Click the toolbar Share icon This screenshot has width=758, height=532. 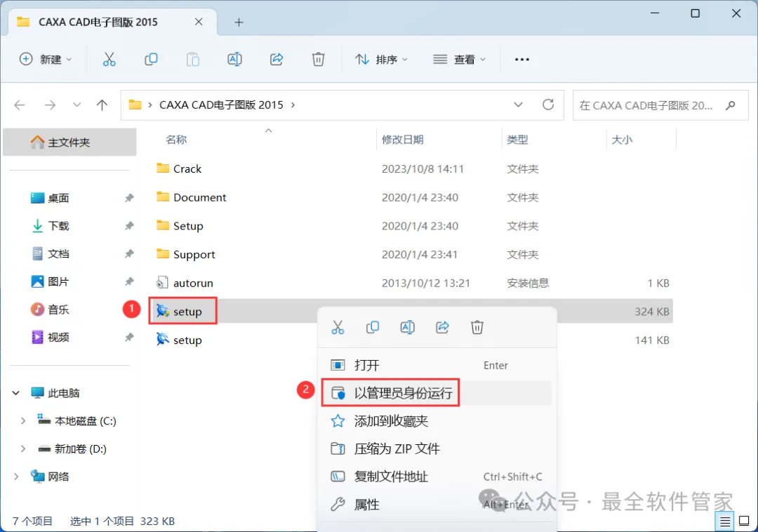pos(277,60)
